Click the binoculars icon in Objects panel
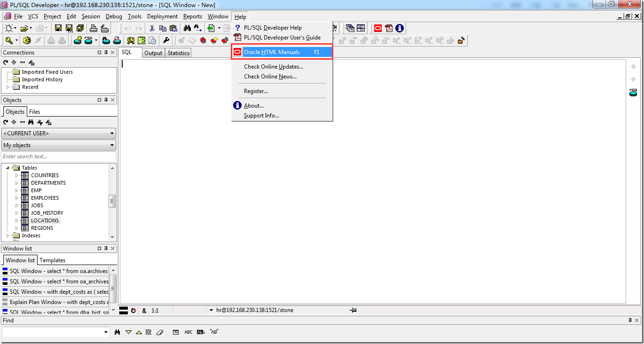The width and height of the screenshot is (644, 344). click(x=31, y=122)
